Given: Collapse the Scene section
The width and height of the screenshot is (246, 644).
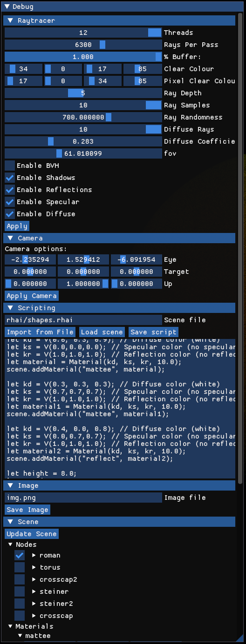Looking at the screenshot, I should point(10,522).
